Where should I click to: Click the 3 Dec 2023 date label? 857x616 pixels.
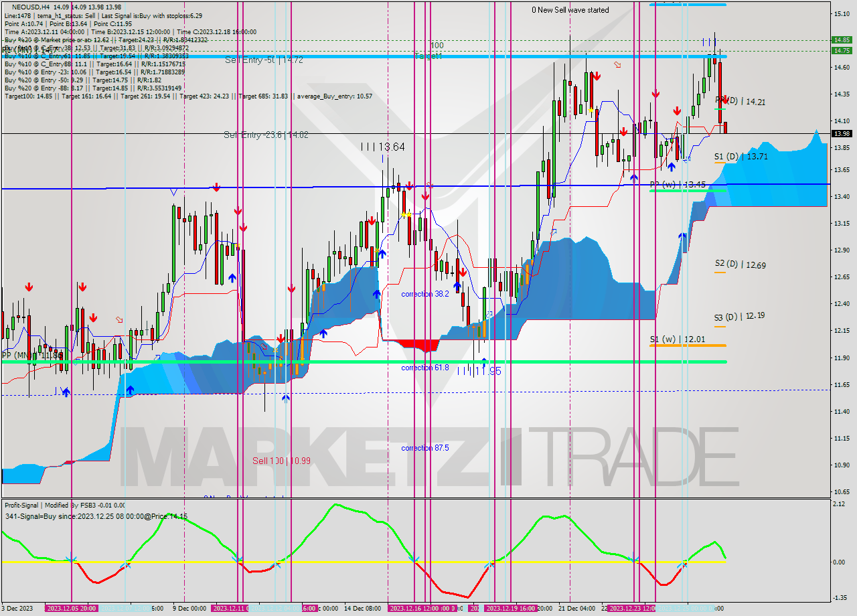pos(17,609)
